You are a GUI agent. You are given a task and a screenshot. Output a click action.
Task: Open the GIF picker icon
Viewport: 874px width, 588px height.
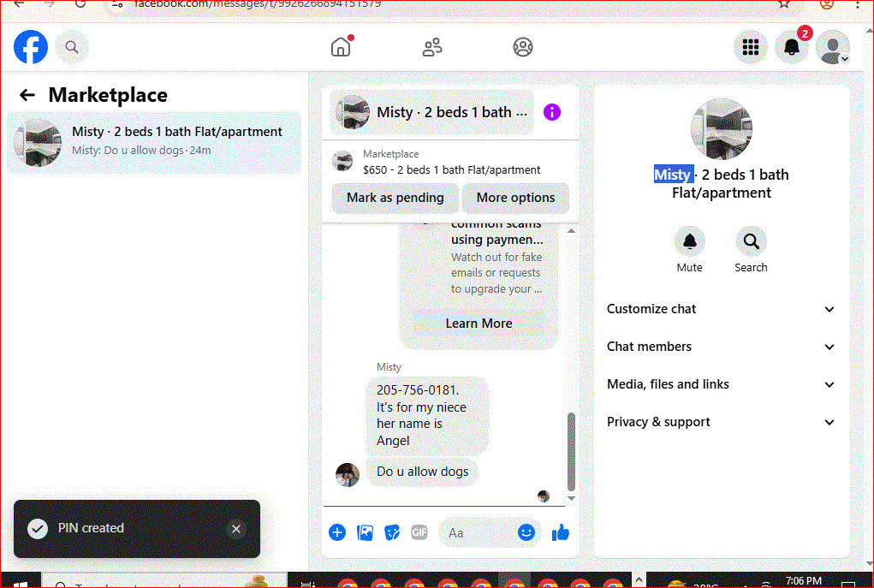419,533
